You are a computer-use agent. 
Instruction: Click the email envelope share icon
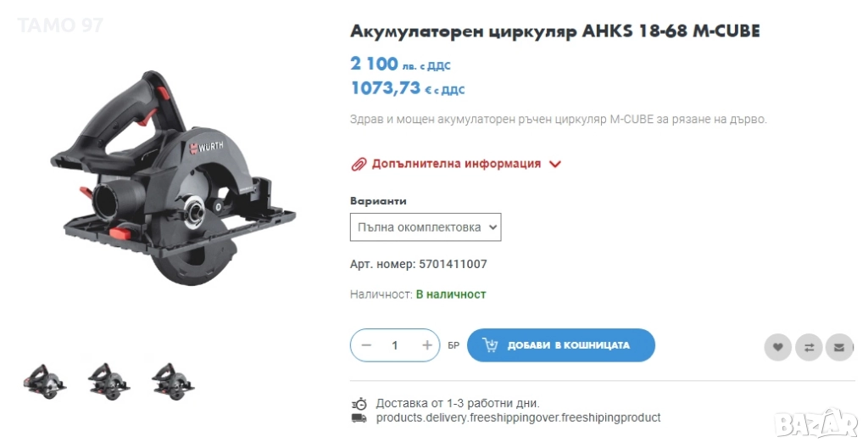coord(839,348)
